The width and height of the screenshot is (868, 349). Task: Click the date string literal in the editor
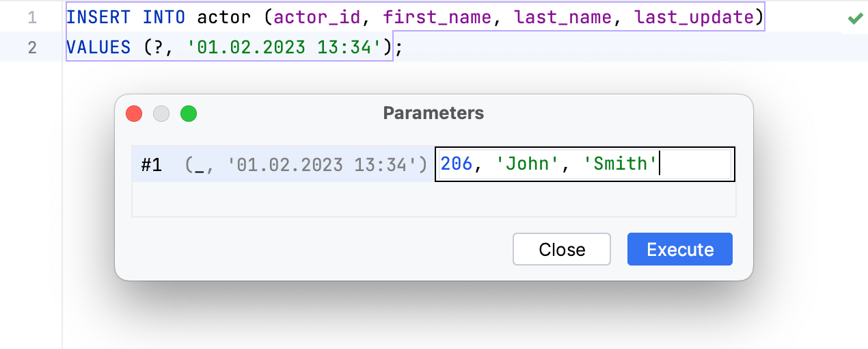284,48
